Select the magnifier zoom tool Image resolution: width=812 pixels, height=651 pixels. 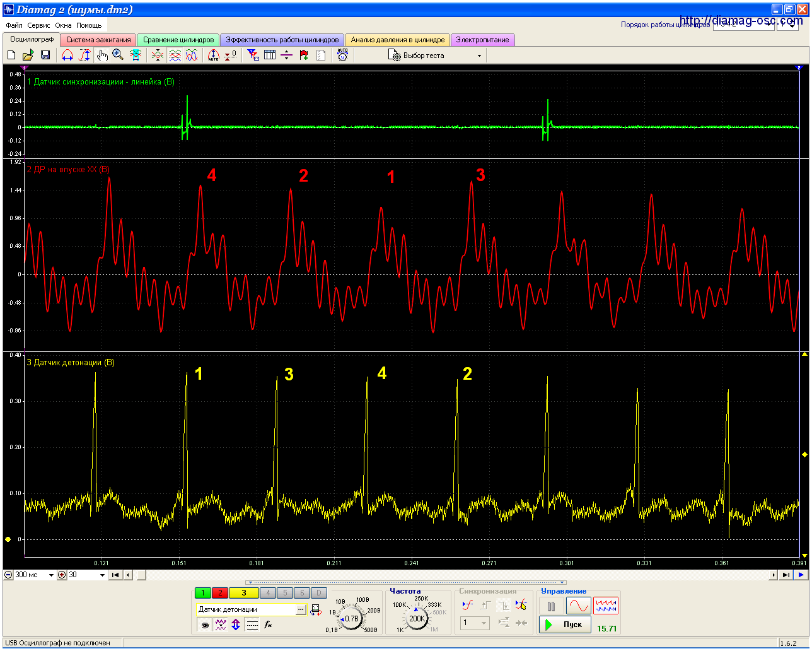(x=118, y=56)
